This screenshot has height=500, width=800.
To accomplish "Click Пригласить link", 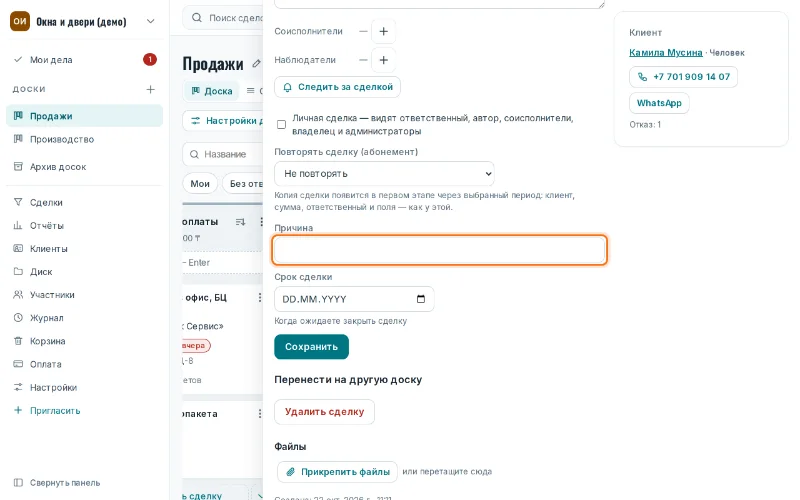I will pos(55,411).
